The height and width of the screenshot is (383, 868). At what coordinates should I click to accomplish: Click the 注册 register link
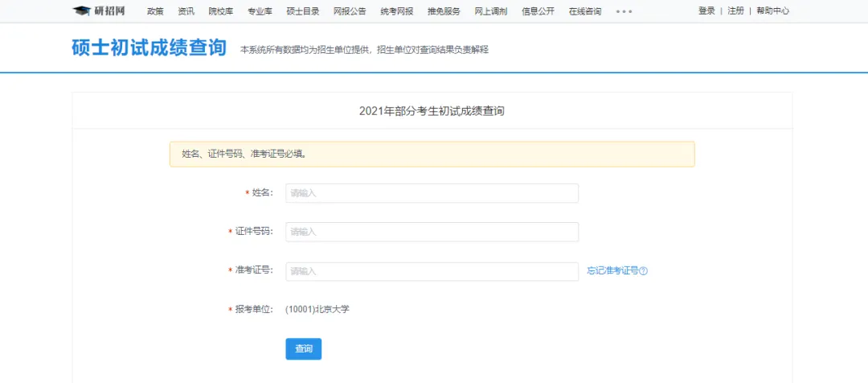[x=735, y=11]
